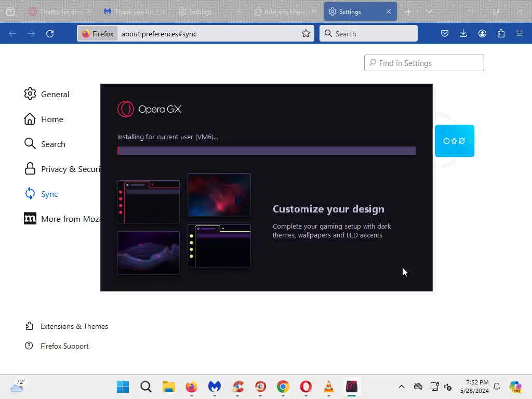Go back one page in Firefox
Image resolution: width=532 pixels, height=399 pixels.
tap(12, 34)
